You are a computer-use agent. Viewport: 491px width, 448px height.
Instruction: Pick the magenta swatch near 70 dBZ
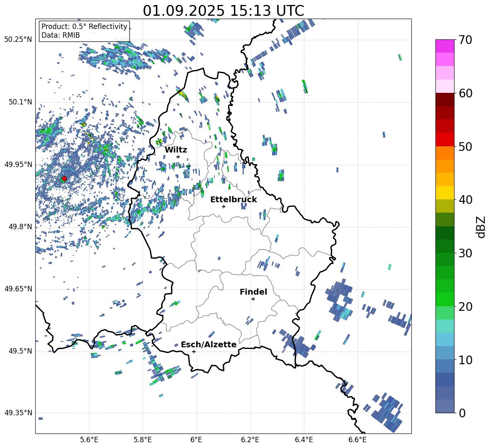click(x=445, y=46)
